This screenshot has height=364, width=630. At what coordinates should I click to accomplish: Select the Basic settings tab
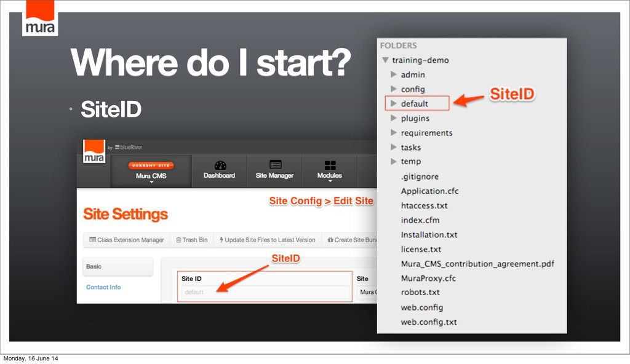tap(118, 267)
